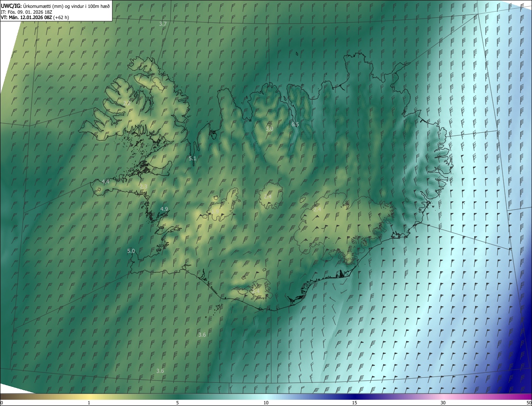The image size is (532, 406).
Task: Select the 2.2 value in the Westfjords
Action: pos(127,103)
